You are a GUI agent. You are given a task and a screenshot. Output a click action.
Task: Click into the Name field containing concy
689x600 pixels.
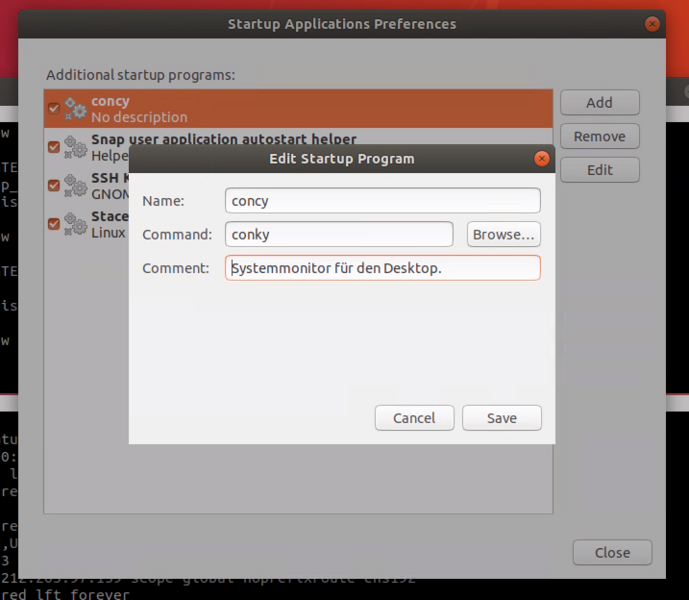[x=383, y=201]
